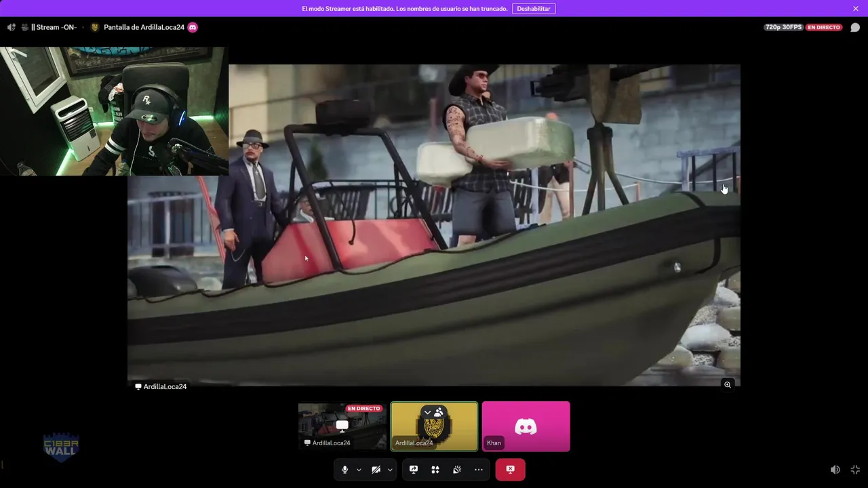Click the 720p 30FPS quality badge
Image resolution: width=868 pixels, height=488 pixels.
(783, 28)
